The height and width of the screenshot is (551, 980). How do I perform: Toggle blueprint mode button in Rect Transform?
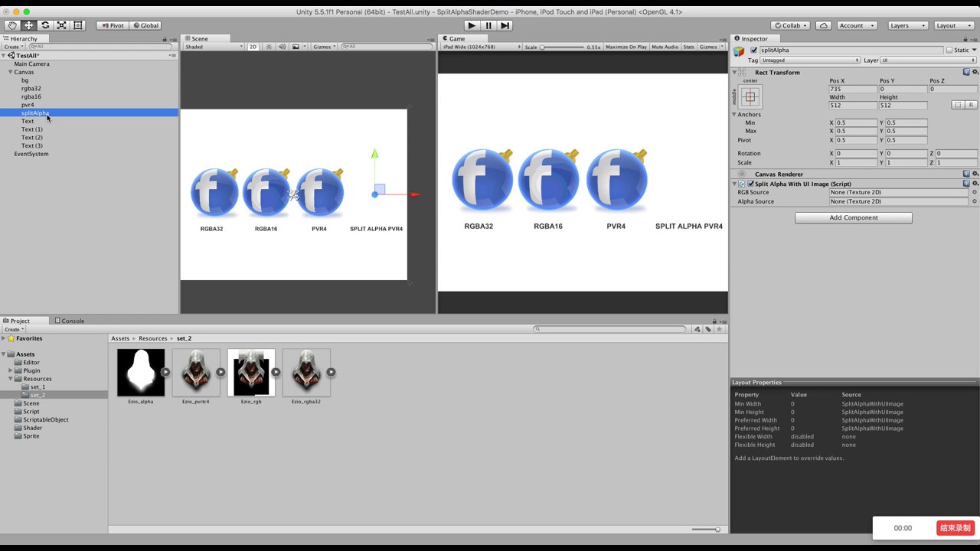coord(958,105)
